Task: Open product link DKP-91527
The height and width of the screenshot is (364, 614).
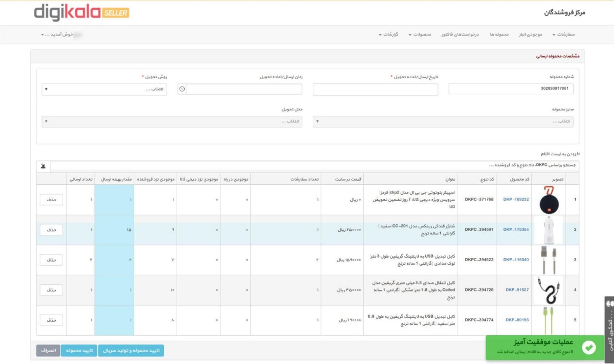Action: point(517,290)
